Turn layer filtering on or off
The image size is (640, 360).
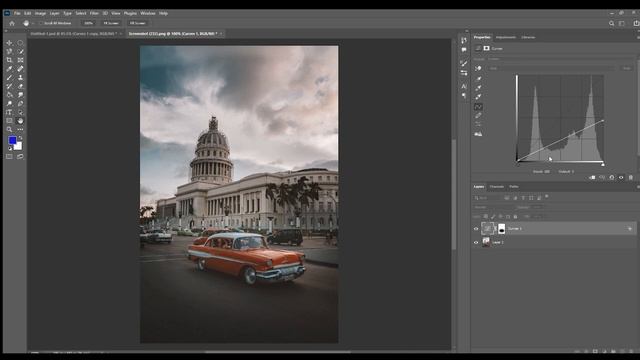coord(547,197)
